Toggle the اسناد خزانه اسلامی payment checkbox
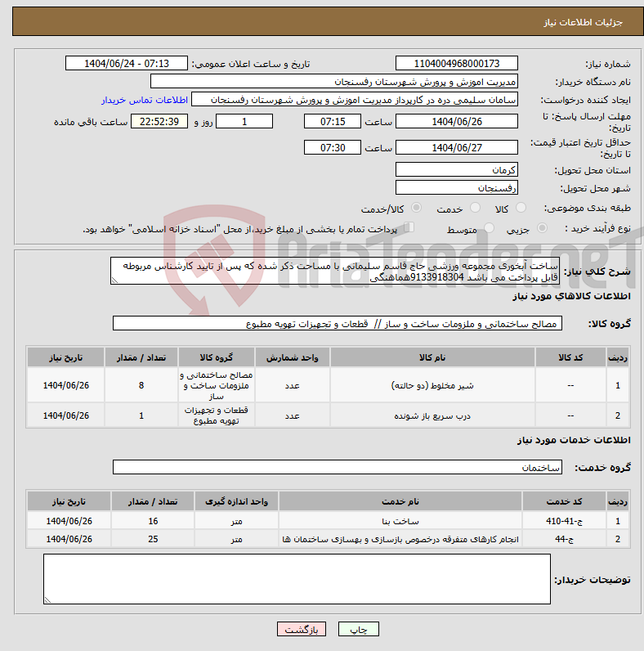 coord(409,227)
